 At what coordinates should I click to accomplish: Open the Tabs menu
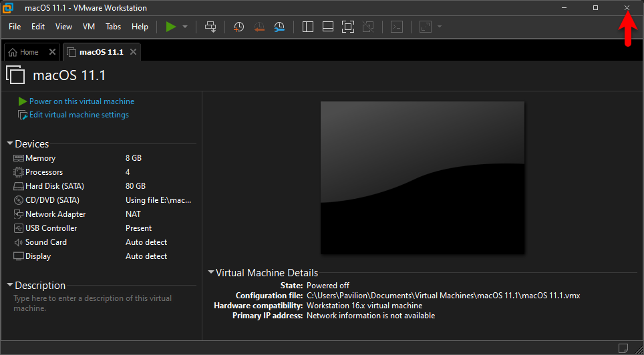click(114, 27)
